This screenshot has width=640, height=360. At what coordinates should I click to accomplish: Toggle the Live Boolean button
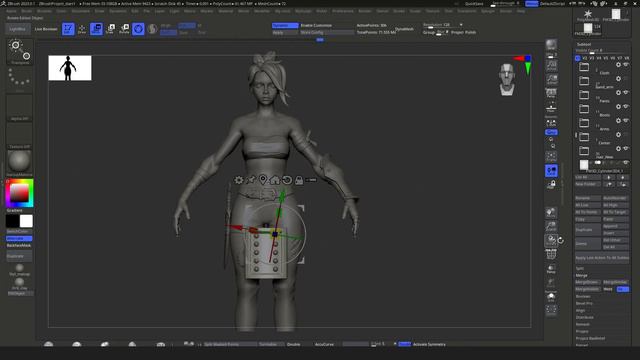(46, 29)
